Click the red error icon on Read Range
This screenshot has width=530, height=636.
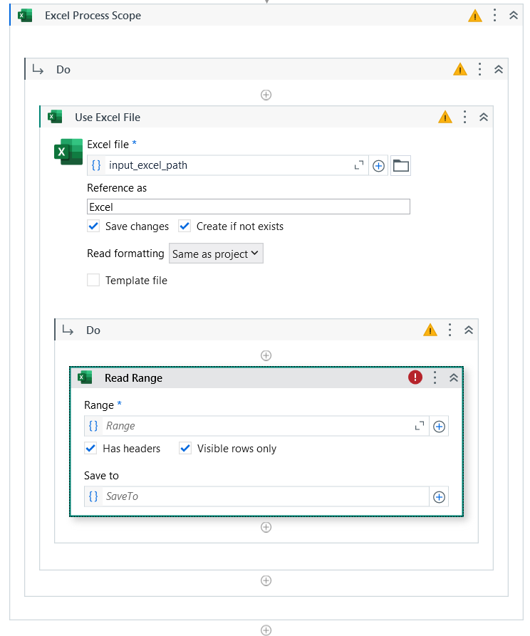tap(415, 378)
